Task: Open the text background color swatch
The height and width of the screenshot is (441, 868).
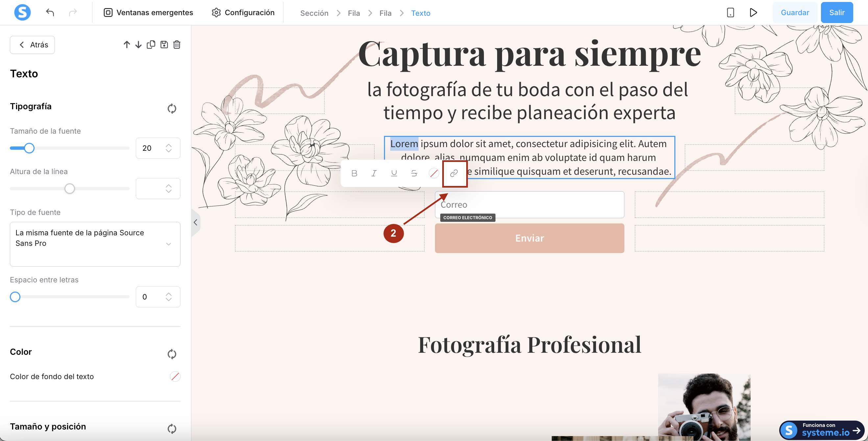Action: tap(175, 376)
